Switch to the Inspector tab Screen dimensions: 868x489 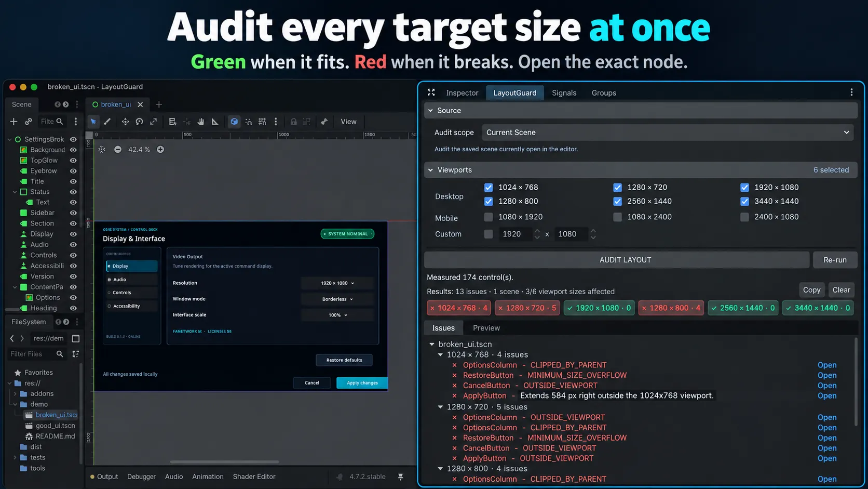tap(462, 93)
